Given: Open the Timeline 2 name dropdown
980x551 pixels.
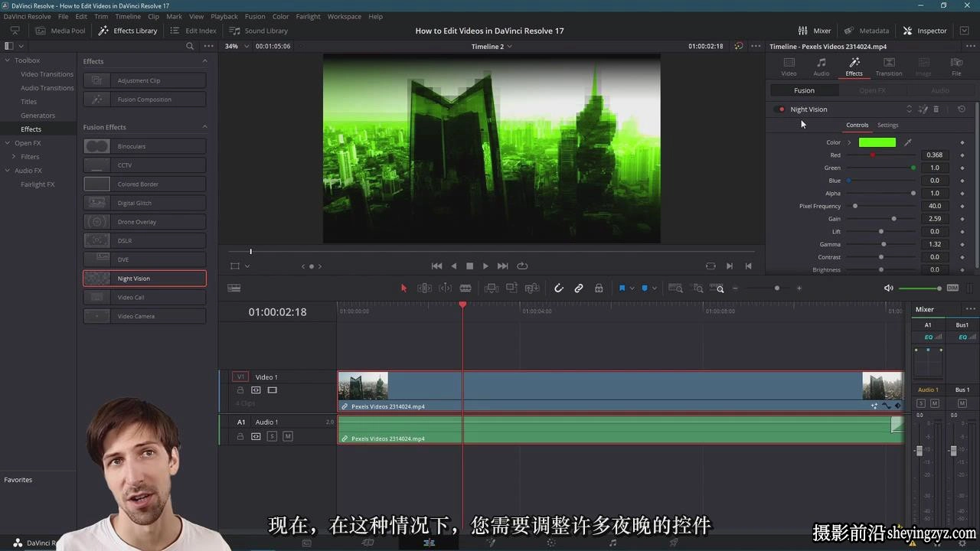Looking at the screenshot, I should (492, 46).
